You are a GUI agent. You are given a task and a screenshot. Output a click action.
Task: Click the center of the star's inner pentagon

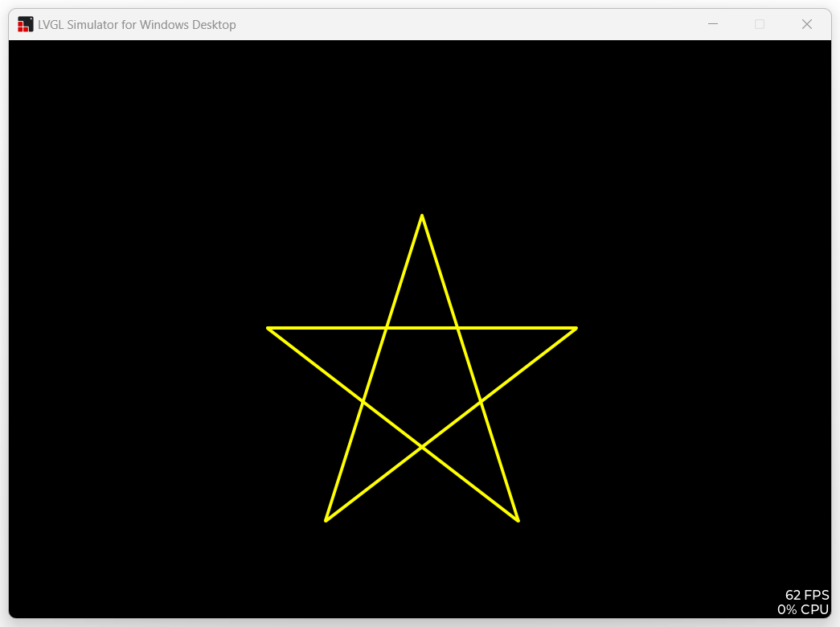pos(422,378)
